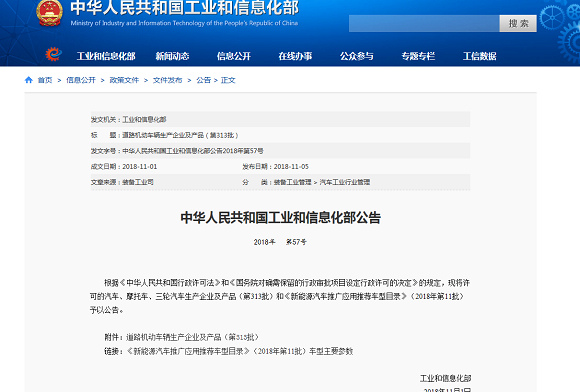Go to 文件发布 in the breadcrumb
This screenshot has height=392, width=580.
[x=168, y=80]
